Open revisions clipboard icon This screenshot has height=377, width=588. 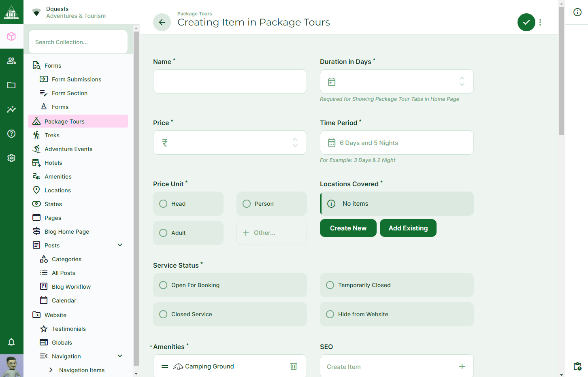pos(577,366)
